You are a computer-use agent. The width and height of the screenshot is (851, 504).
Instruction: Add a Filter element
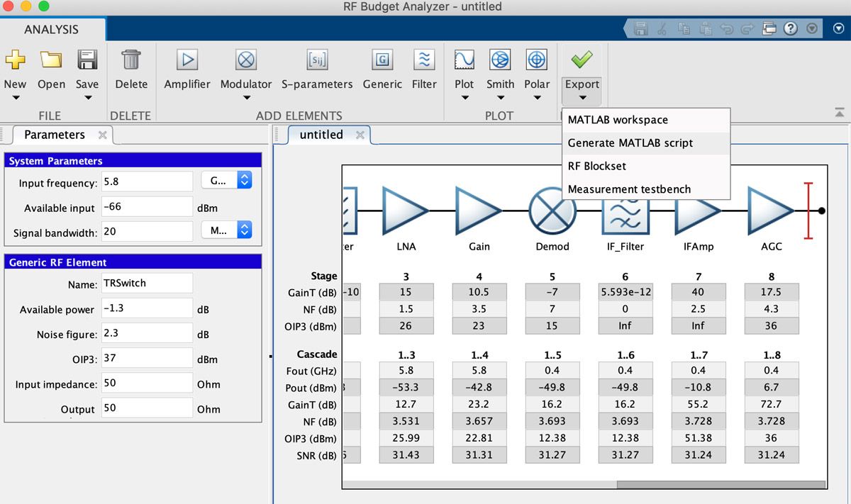pos(424,61)
